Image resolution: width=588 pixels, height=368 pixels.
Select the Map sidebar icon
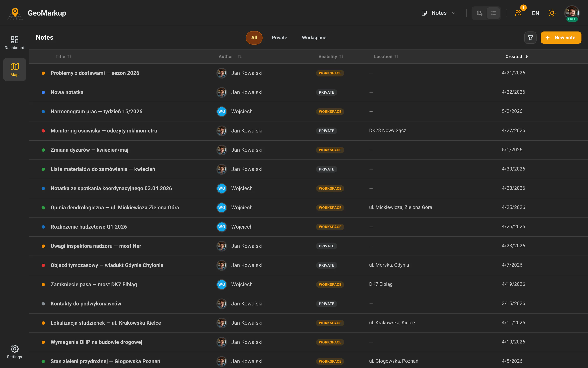14,70
